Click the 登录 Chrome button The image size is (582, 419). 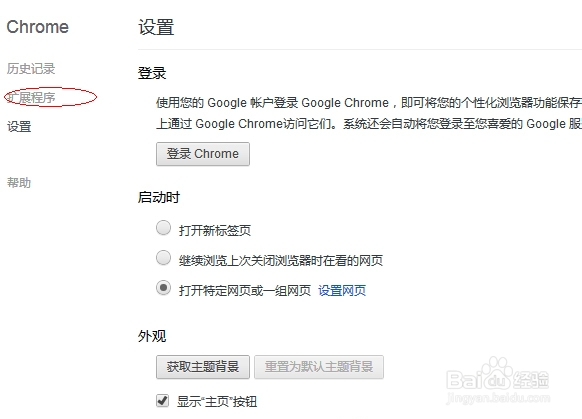tap(203, 154)
